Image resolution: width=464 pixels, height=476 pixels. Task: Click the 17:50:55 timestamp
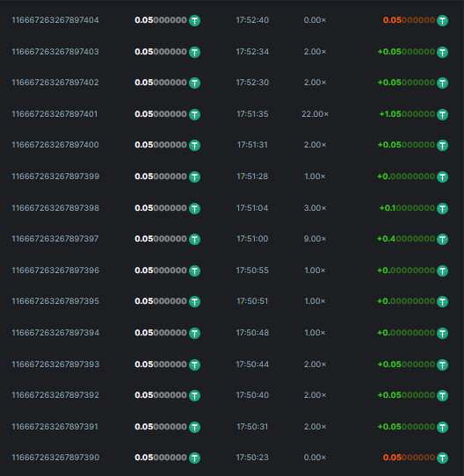(252, 270)
